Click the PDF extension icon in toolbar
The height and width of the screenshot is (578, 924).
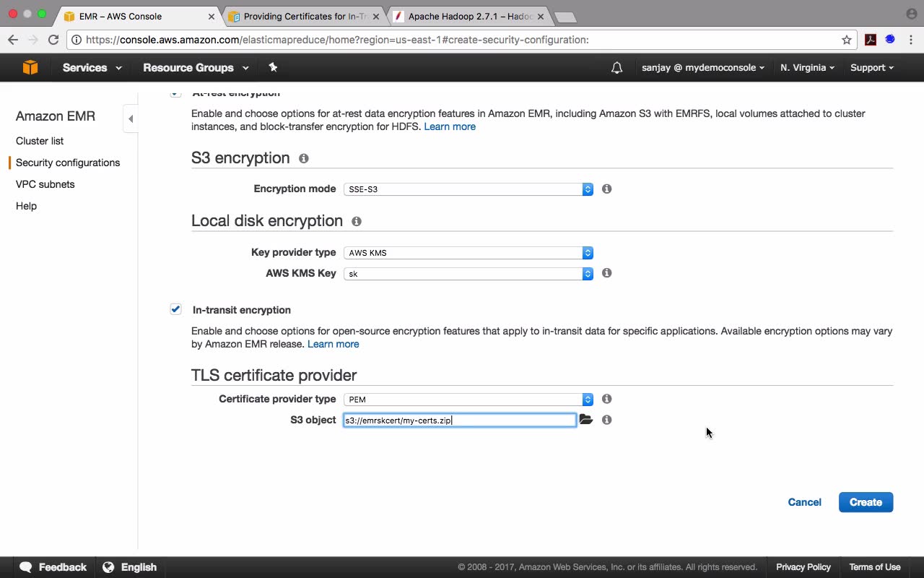871,40
